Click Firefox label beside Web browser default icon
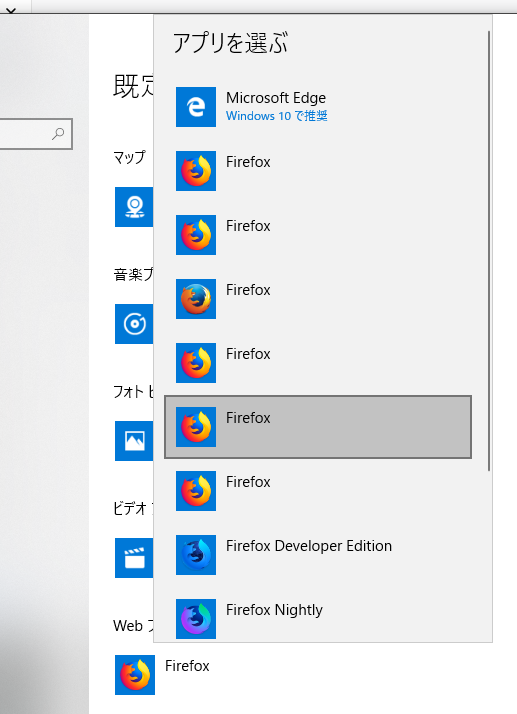 [x=187, y=666]
